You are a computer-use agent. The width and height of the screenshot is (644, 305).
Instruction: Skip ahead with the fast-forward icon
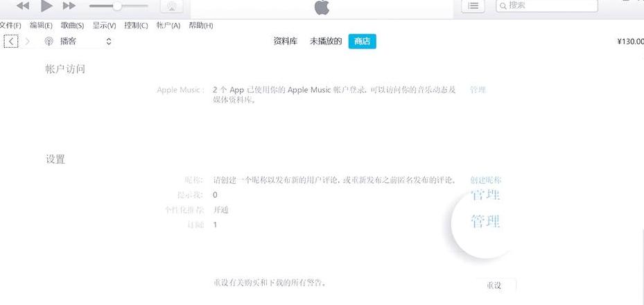(69, 6)
